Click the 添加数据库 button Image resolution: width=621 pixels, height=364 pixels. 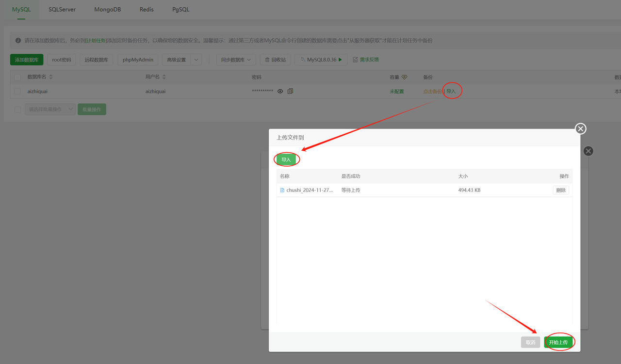tap(27, 60)
